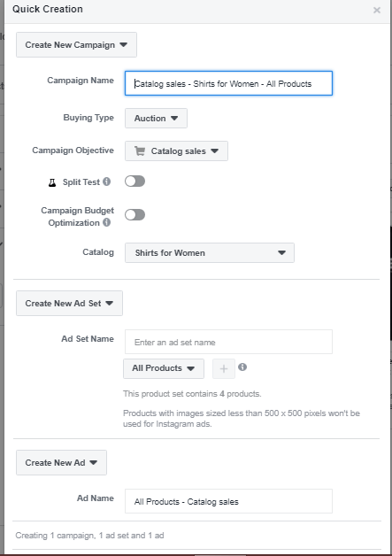Click the plus icon beside All Products
The image size is (392, 556).
pyautogui.click(x=224, y=369)
